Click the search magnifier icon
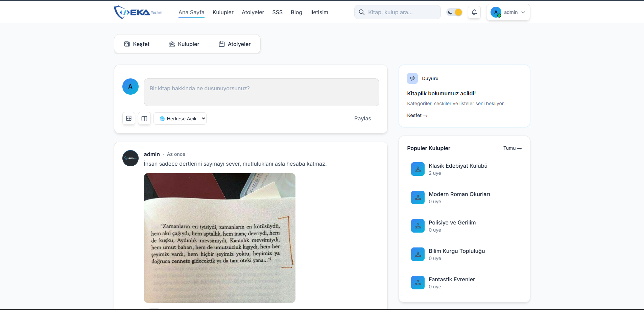644x310 pixels. point(361,12)
